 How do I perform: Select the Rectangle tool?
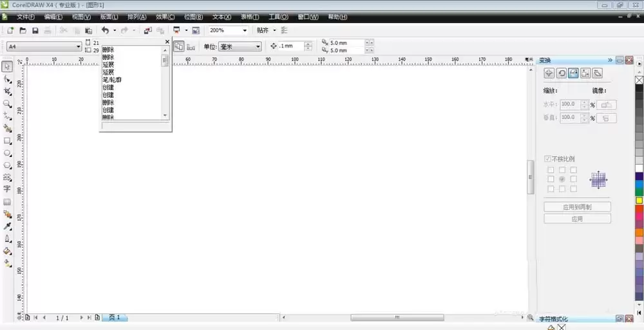[7, 140]
